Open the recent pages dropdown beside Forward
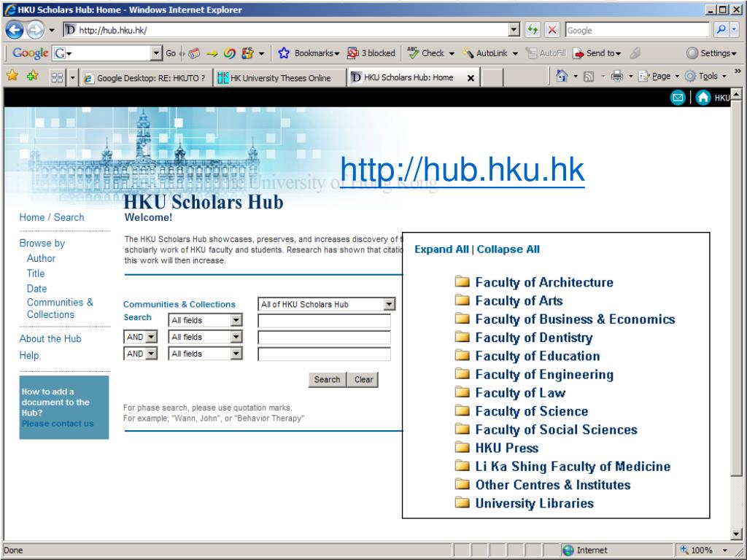 (52, 31)
